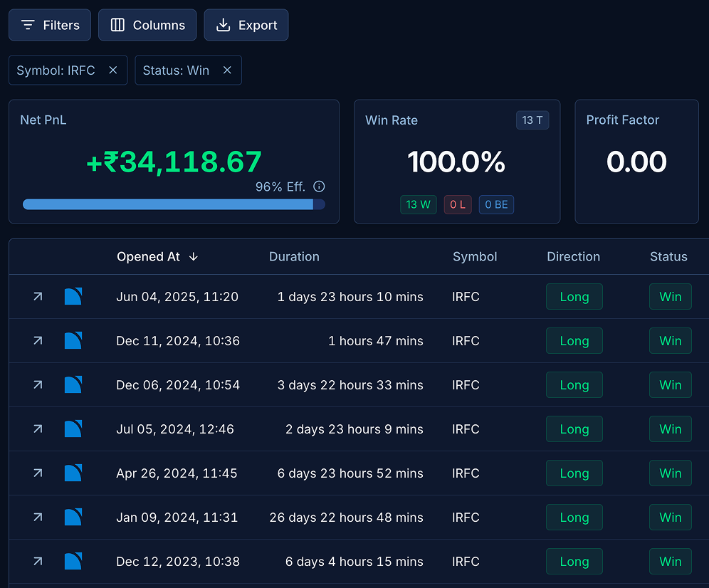
Task: Click the Symbol column header
Action: click(x=475, y=257)
